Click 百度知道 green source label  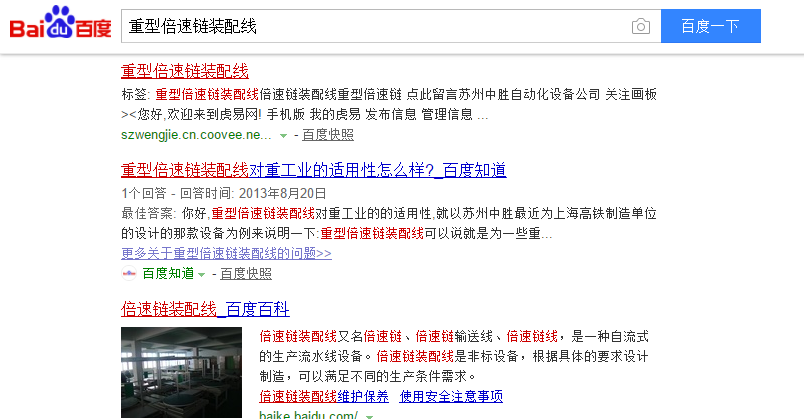[x=168, y=273]
